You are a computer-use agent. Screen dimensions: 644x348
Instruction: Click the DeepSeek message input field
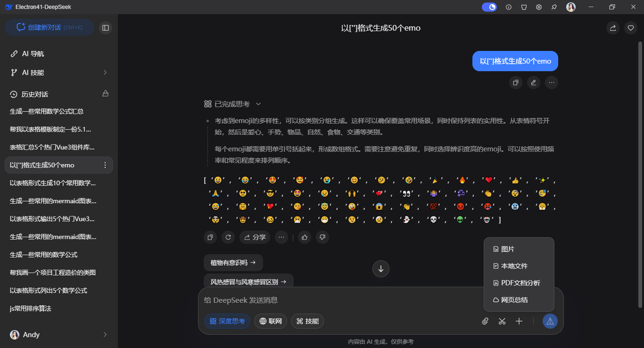(x=330, y=300)
